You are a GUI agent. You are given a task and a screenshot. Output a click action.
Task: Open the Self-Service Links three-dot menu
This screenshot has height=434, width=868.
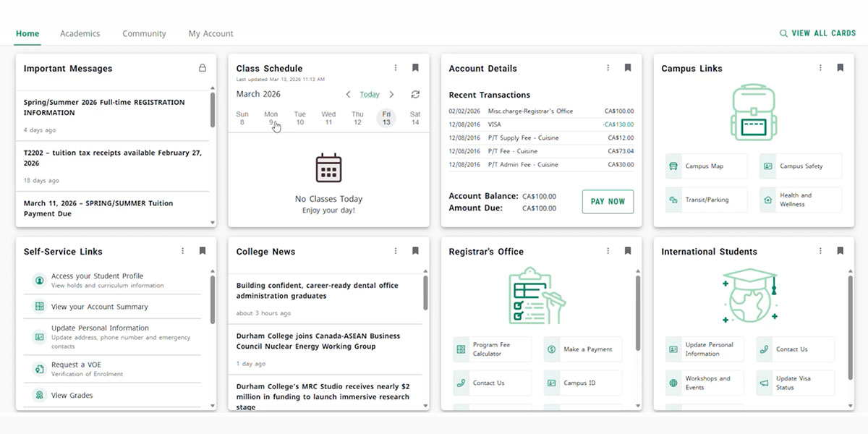182,251
